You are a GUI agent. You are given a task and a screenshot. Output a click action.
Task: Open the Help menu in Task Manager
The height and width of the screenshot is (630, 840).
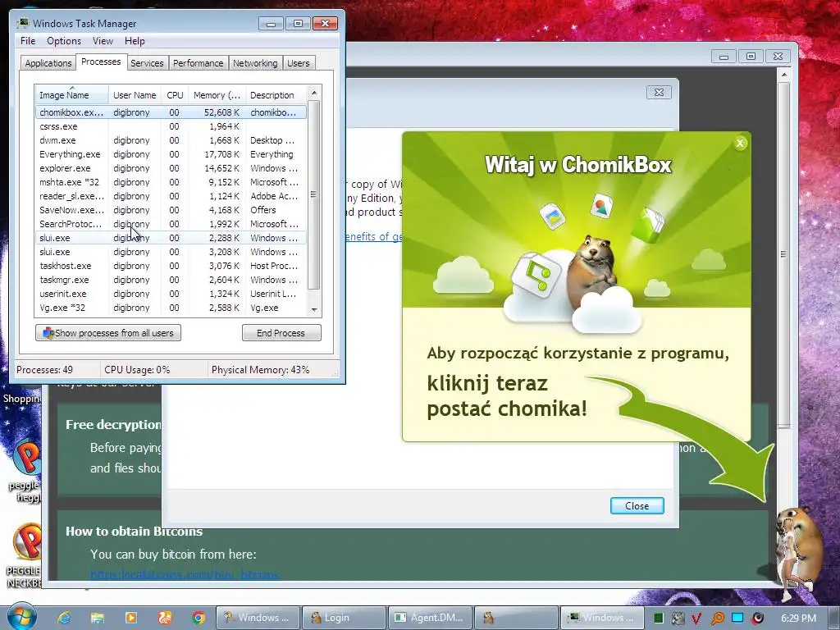pos(135,41)
